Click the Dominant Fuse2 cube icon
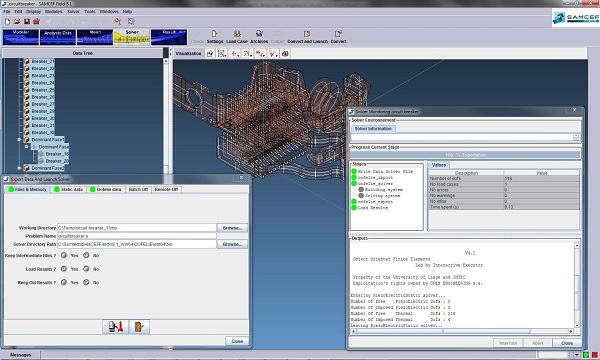 tap(26, 168)
